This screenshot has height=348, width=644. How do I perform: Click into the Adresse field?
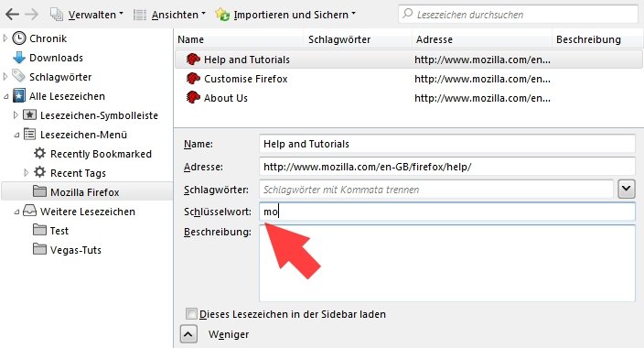pos(447,167)
